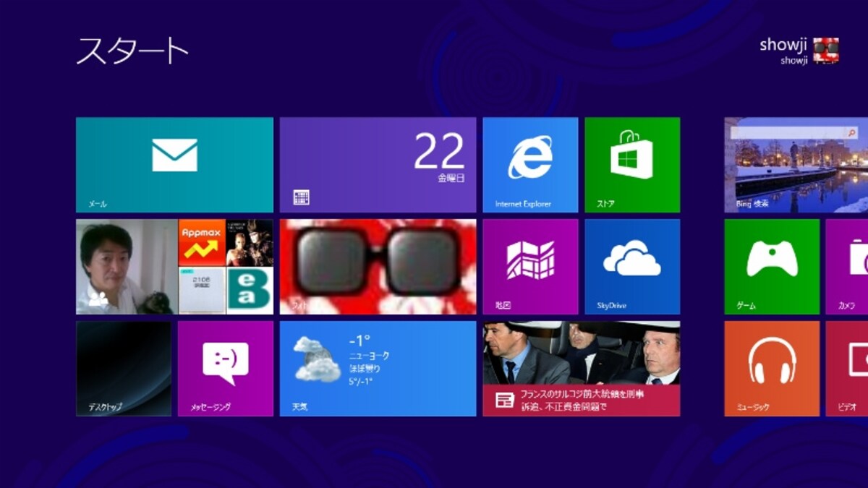Open the Games Xbox tile
Image resolution: width=868 pixels, height=488 pixels.
(772, 267)
